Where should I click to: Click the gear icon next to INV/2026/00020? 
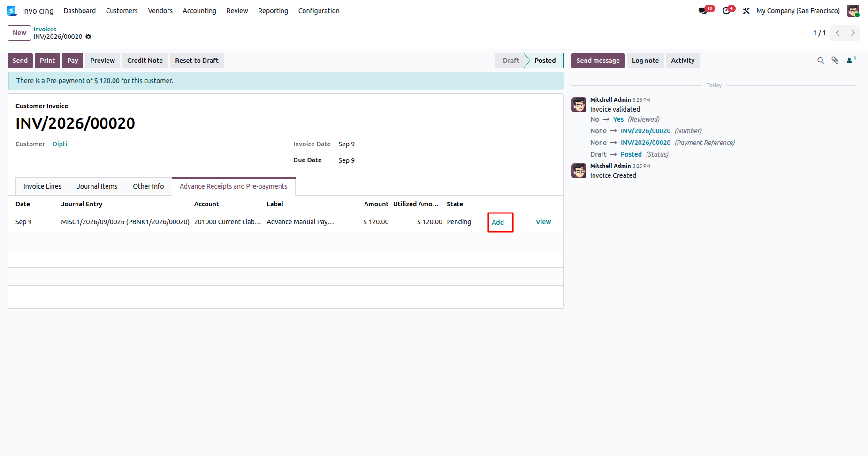pos(88,37)
